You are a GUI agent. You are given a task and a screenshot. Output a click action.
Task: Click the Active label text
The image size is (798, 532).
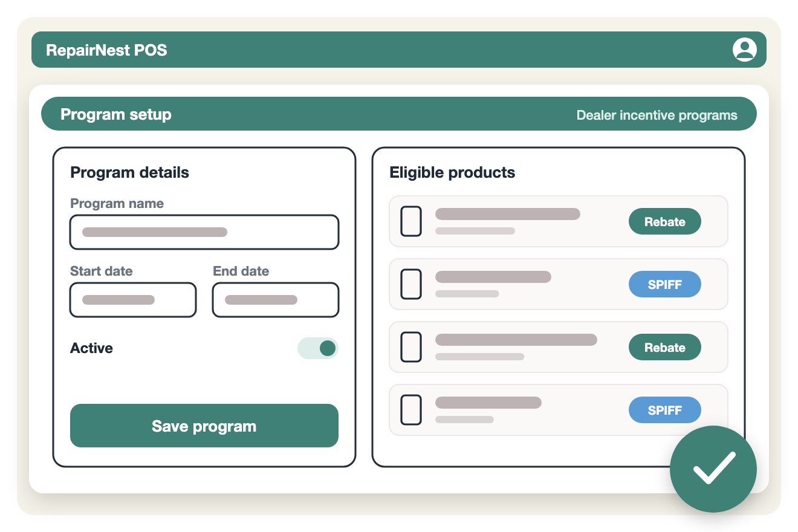pyautogui.click(x=92, y=348)
